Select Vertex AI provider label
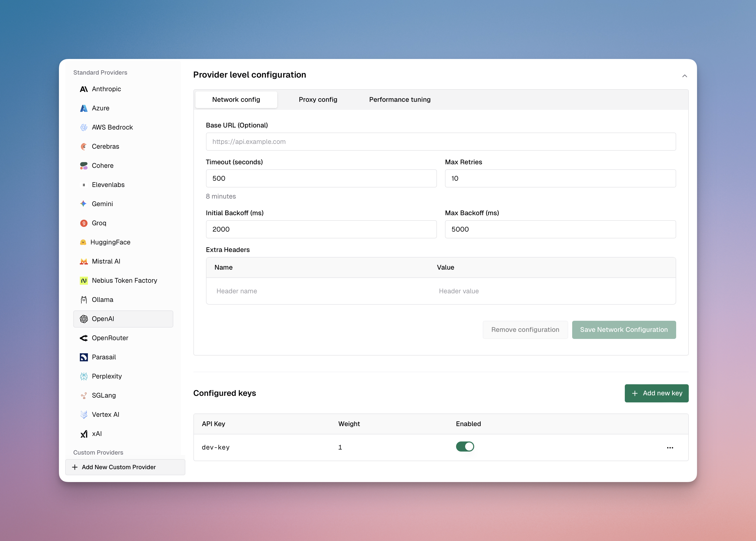Image resolution: width=756 pixels, height=541 pixels. [105, 415]
